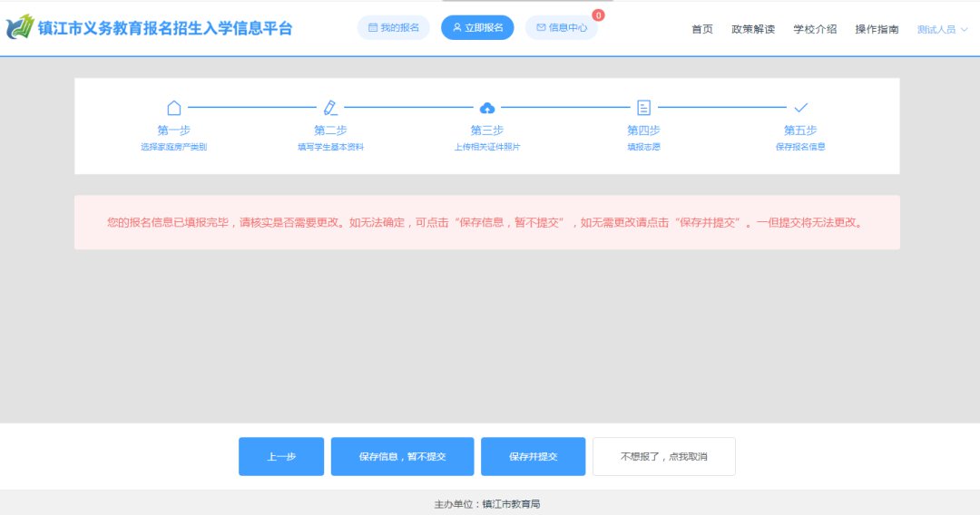Click the 立即报名 button

click(x=477, y=28)
